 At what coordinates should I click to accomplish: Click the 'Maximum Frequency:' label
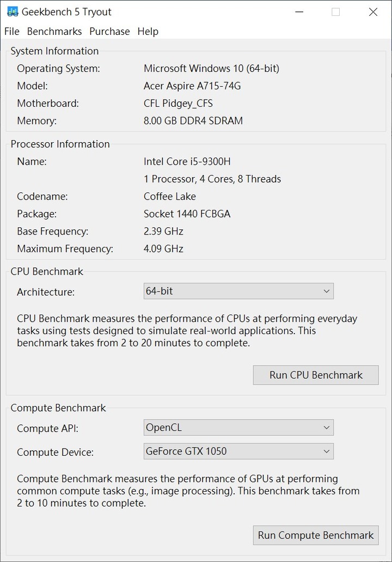(65, 249)
